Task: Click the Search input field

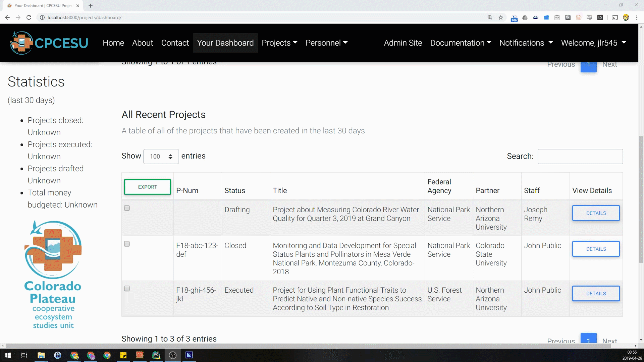Action: pos(580,157)
